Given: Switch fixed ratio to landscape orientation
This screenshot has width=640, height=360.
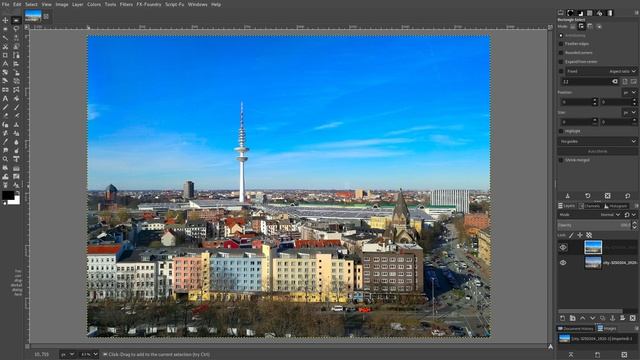Looking at the screenshot, I should tap(633, 82).
